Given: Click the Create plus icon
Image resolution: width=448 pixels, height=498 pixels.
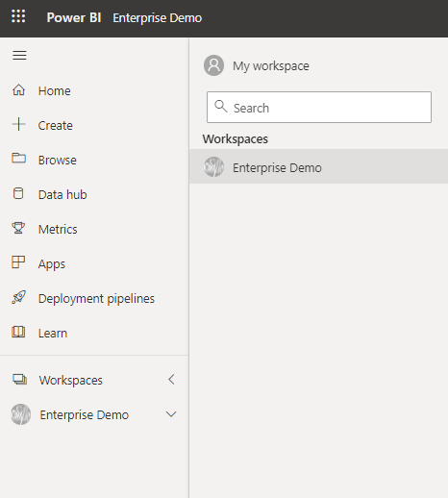Looking at the screenshot, I should (x=18, y=124).
